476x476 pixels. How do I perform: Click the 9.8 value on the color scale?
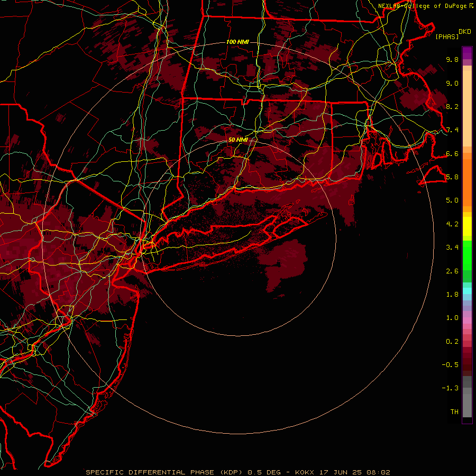click(x=452, y=59)
